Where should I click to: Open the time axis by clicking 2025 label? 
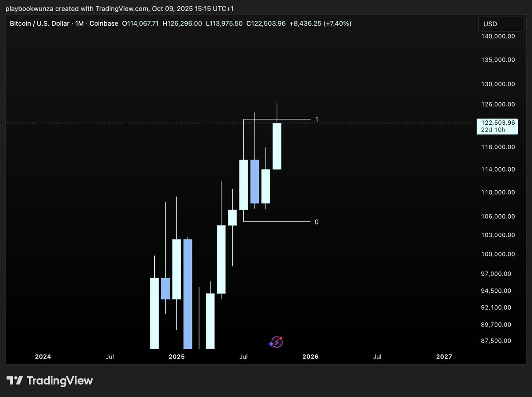coord(176,357)
